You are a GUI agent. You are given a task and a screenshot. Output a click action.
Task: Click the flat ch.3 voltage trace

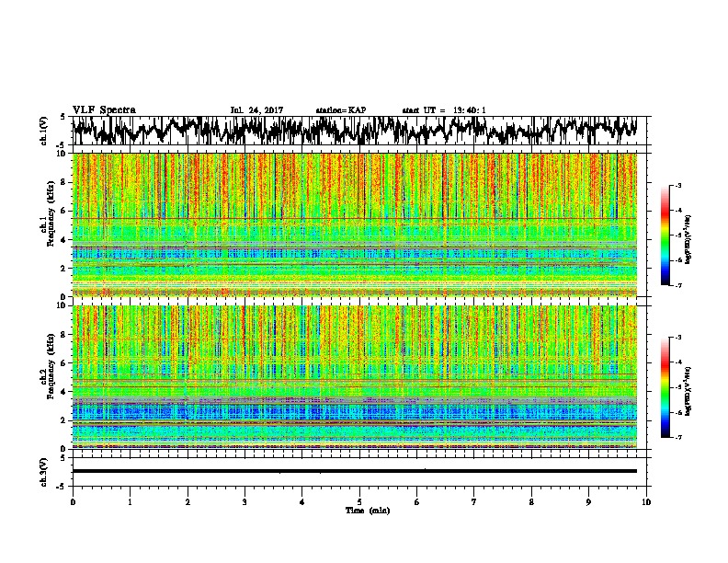coord(354,471)
